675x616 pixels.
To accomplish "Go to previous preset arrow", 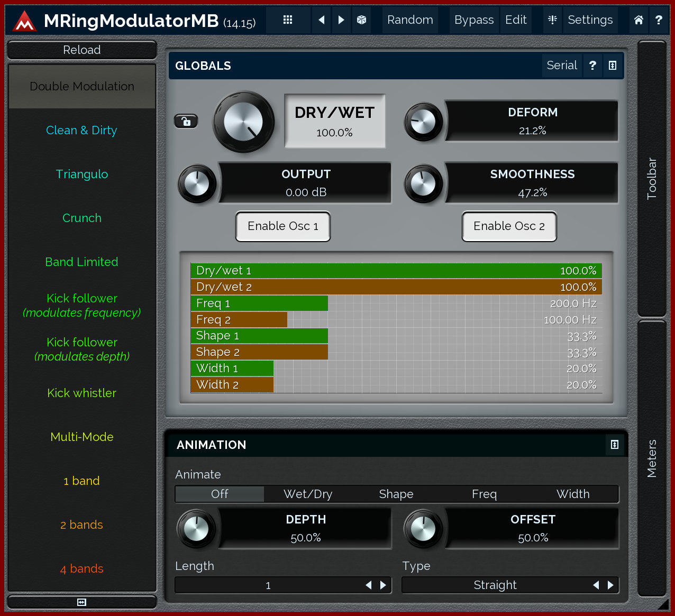I will pyautogui.click(x=321, y=20).
